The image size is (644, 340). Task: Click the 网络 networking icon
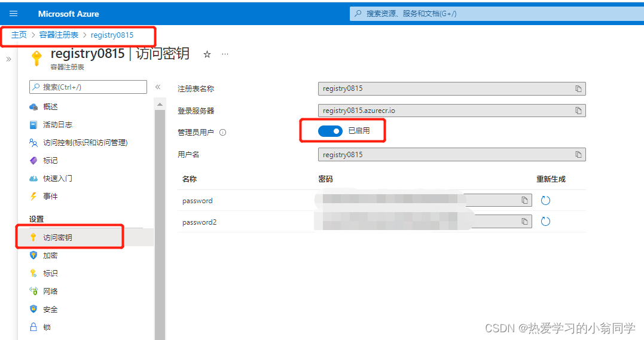pyautogui.click(x=33, y=291)
